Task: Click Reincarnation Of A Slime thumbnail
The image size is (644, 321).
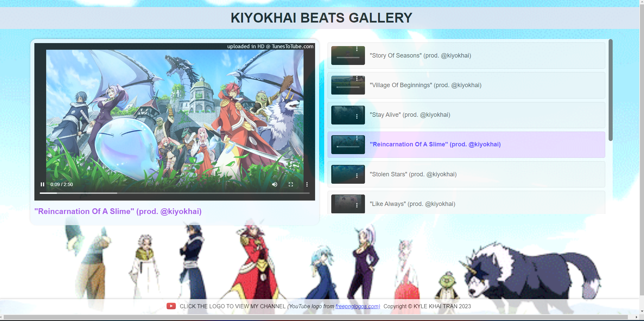Action: [x=348, y=145]
